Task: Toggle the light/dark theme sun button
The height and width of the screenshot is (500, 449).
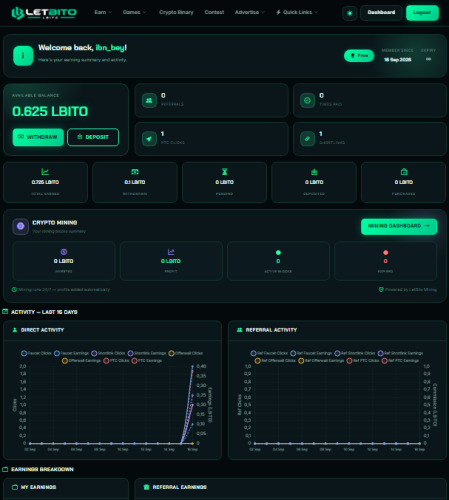Action: [x=350, y=13]
